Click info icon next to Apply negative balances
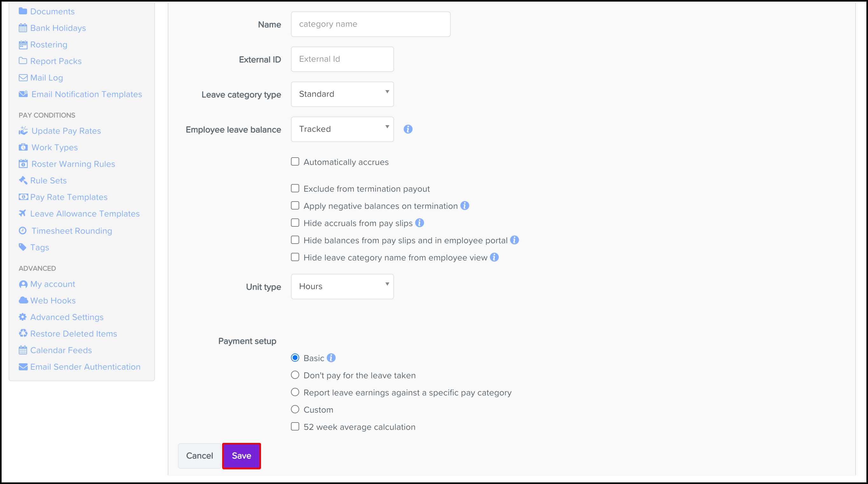Screen dimensions: 868x484 [x=465, y=206]
